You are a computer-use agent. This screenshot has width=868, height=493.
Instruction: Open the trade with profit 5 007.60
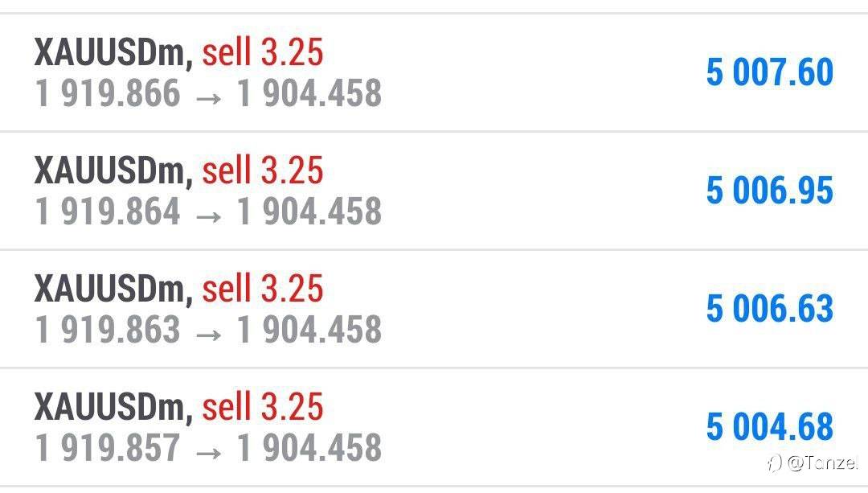[434, 72]
